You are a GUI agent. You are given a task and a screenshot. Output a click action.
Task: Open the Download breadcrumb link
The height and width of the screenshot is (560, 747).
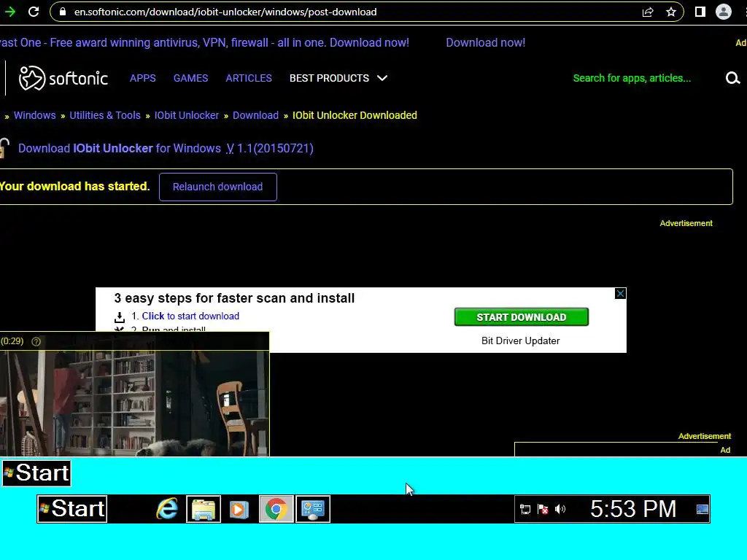pos(255,115)
